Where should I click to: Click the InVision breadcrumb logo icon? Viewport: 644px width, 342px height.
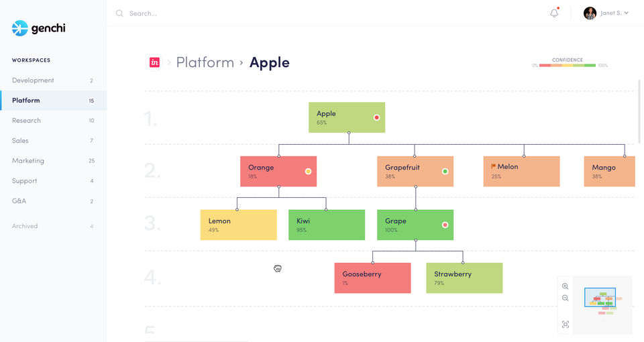(155, 62)
